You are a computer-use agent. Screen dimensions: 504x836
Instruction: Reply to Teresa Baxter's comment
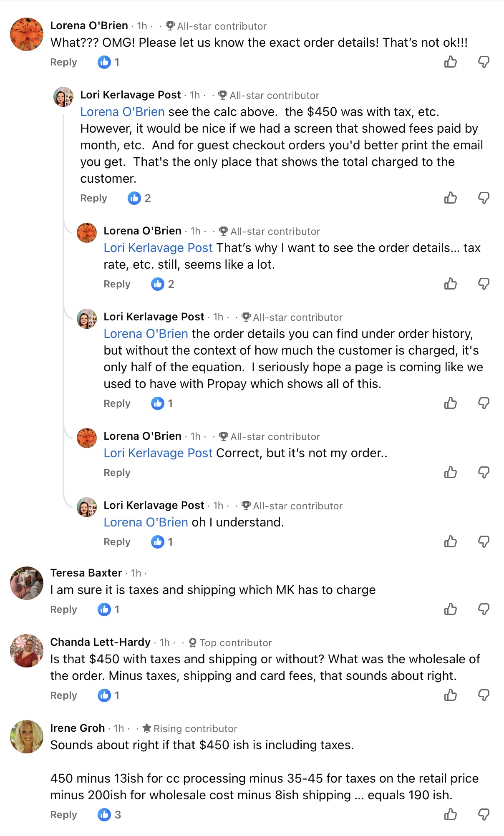pos(63,609)
